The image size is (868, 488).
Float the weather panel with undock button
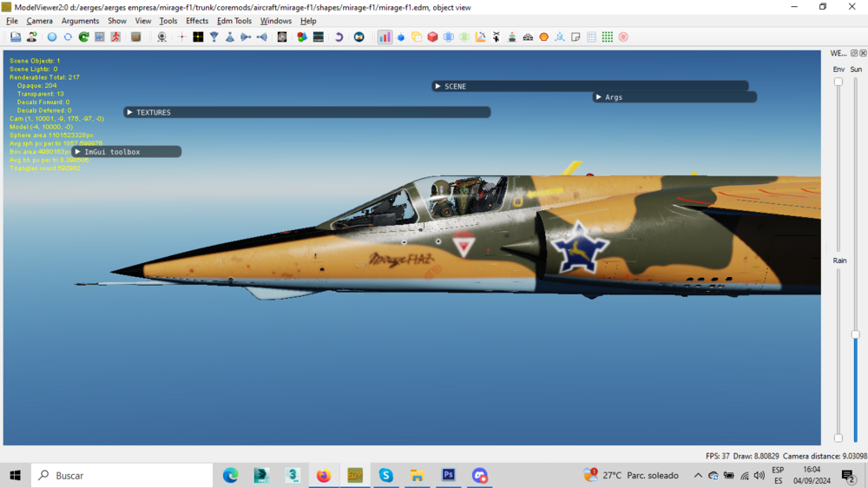pos(853,54)
